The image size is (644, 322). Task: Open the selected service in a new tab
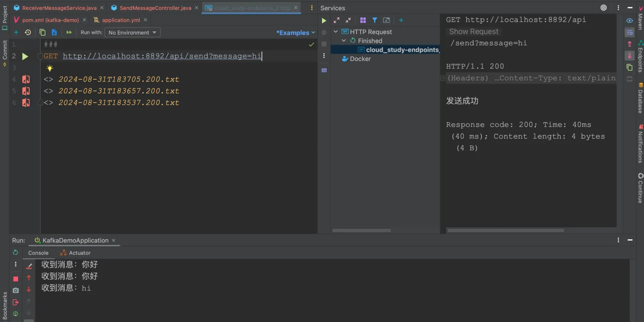tap(386, 20)
